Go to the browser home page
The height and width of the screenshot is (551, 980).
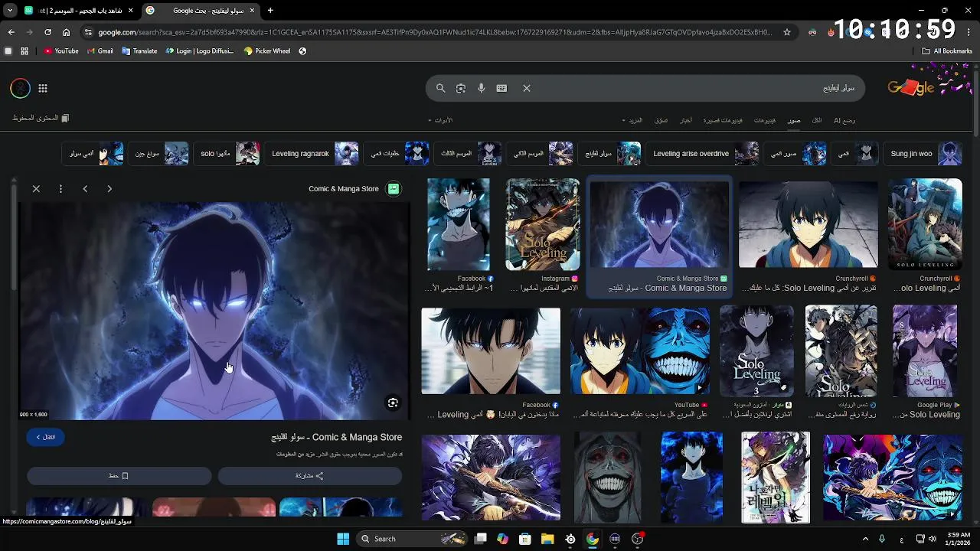66,32
